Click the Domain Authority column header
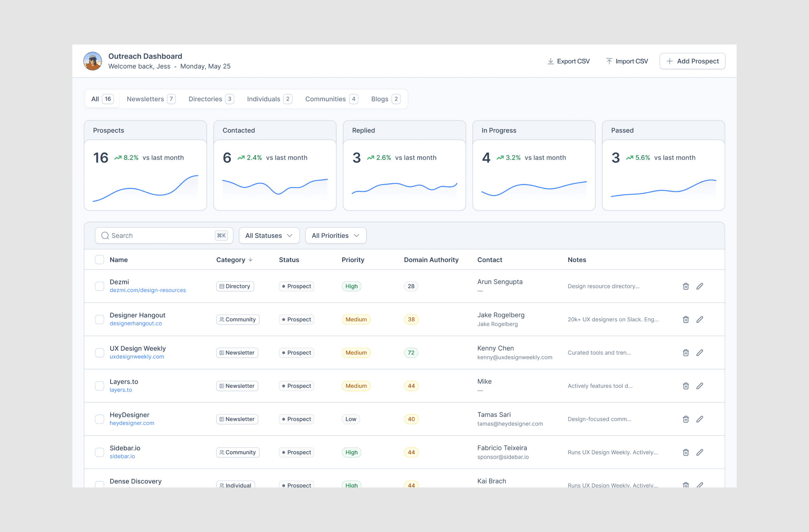The image size is (809, 532). coord(431,260)
